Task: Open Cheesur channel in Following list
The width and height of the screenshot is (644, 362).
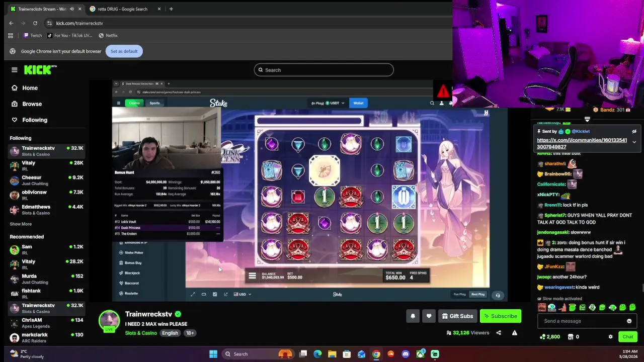Action: tap(46, 180)
